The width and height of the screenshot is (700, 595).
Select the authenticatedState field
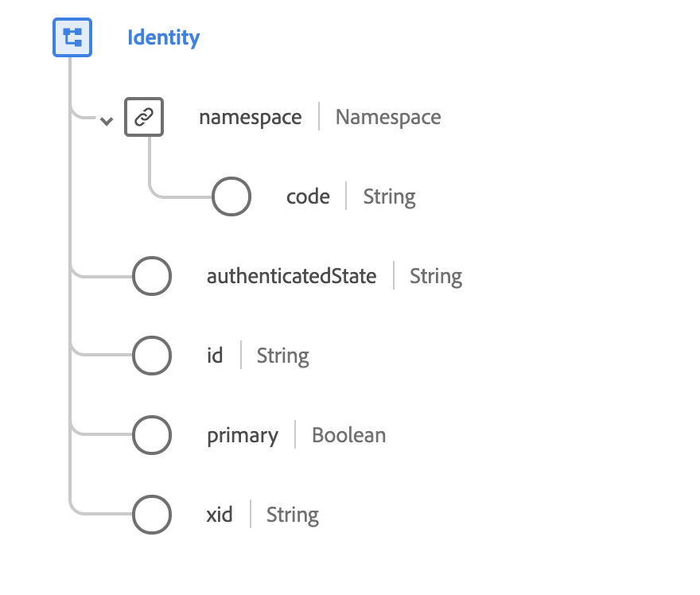pyautogui.click(x=291, y=276)
